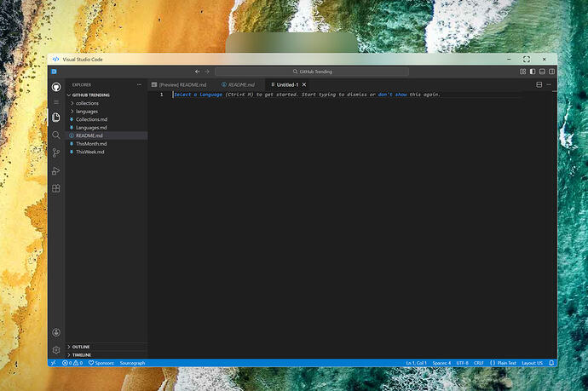
Task: Go forward with the right arrow
Action: [207, 72]
